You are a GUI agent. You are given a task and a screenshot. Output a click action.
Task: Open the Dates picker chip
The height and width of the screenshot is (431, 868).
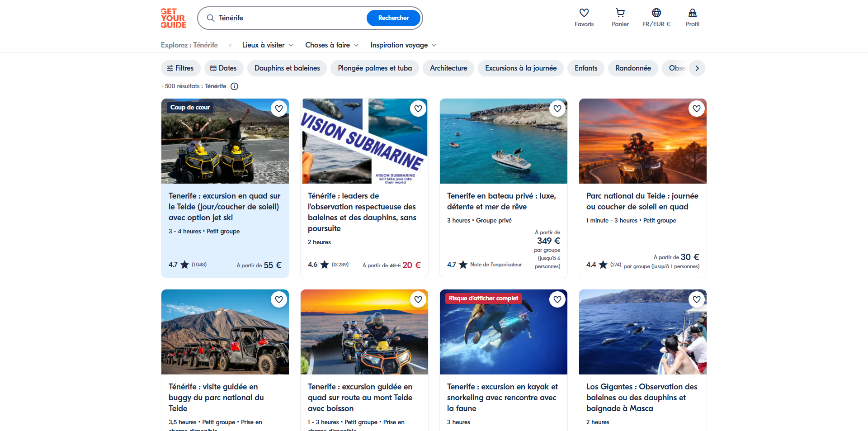click(x=223, y=68)
